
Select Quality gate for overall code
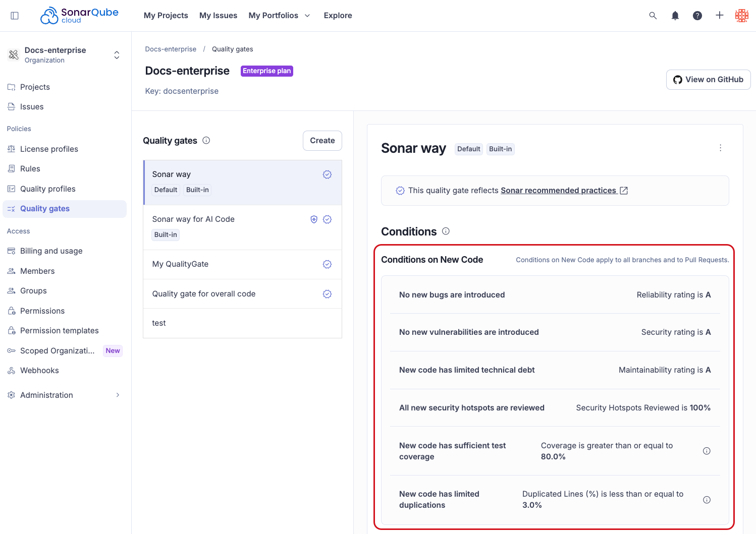243,294
